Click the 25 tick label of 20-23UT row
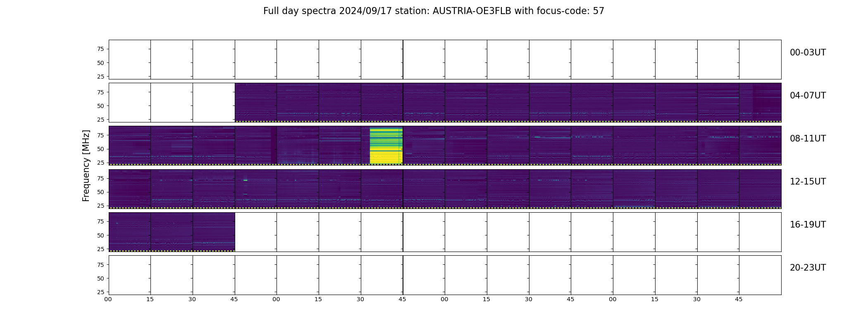Screen dimensions: 868x331 coord(100,292)
